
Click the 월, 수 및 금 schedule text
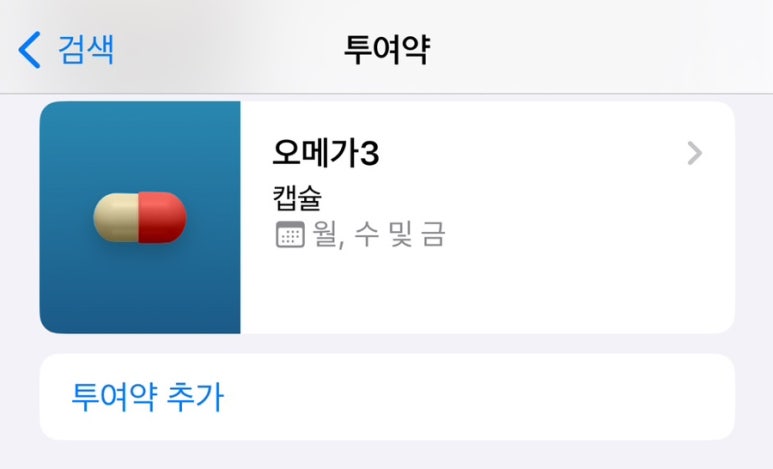click(x=379, y=234)
